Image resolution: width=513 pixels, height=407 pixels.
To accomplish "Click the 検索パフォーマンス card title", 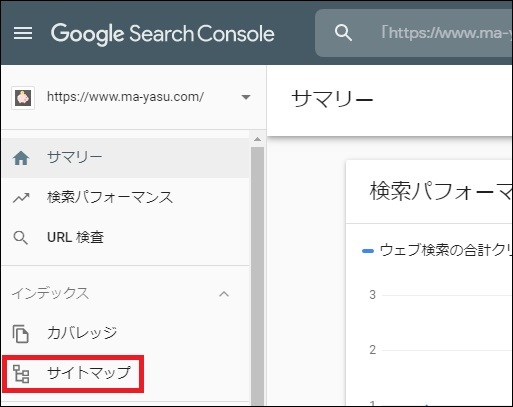I will [x=441, y=191].
